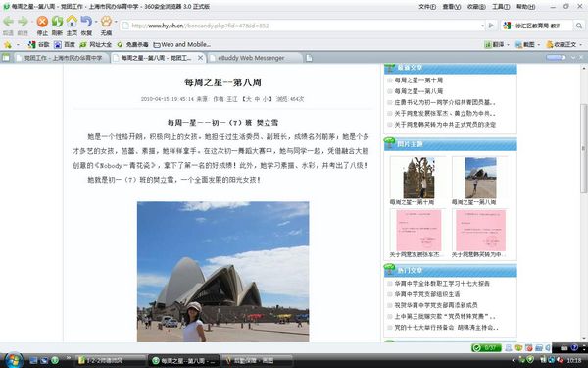Open article 华育中学全体教职工学习十七大报告
Viewport: 588px width, 368px height.
point(442,284)
